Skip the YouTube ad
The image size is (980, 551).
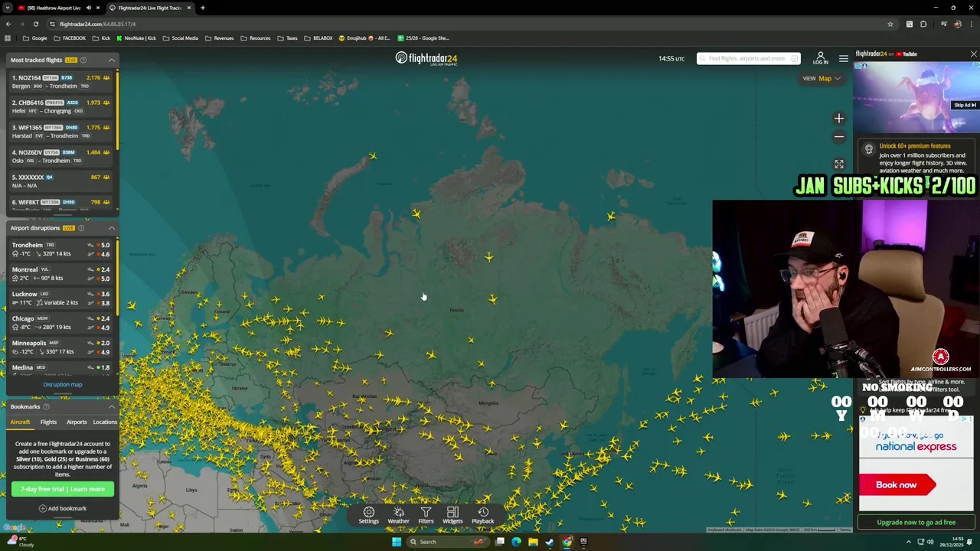(965, 105)
